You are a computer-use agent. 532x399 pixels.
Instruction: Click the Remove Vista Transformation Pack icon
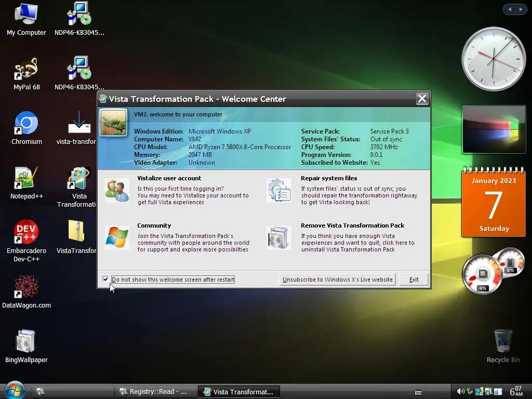(279, 237)
